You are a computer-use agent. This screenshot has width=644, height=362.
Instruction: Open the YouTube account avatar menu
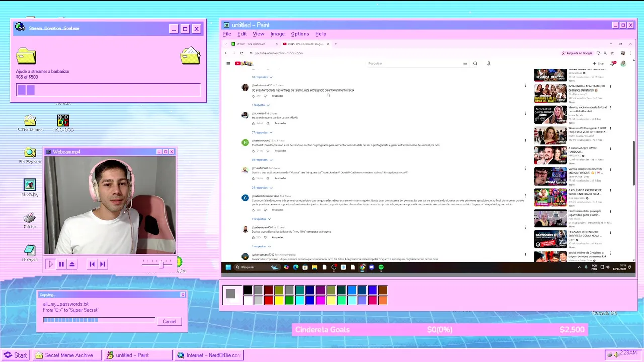pyautogui.click(x=623, y=63)
